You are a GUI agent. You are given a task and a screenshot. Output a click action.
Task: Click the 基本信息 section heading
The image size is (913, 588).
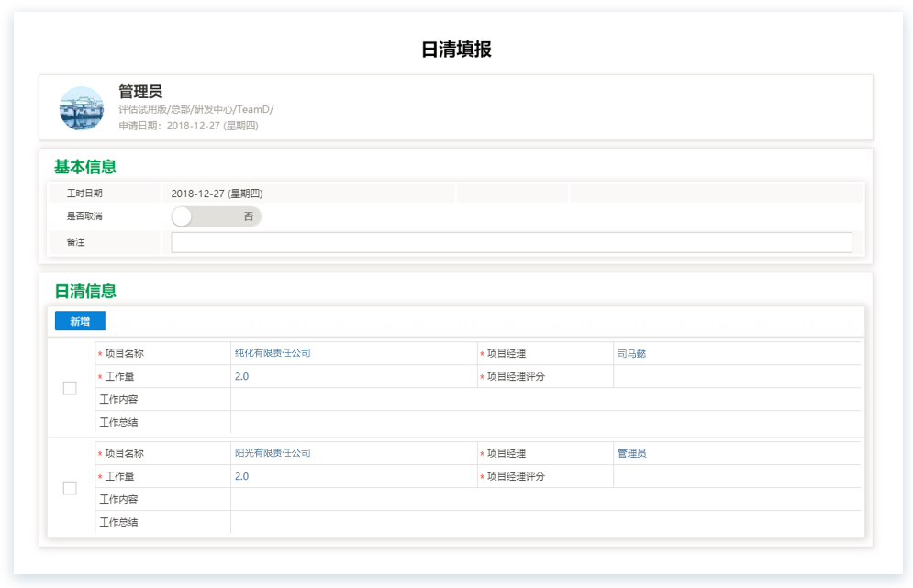click(85, 167)
